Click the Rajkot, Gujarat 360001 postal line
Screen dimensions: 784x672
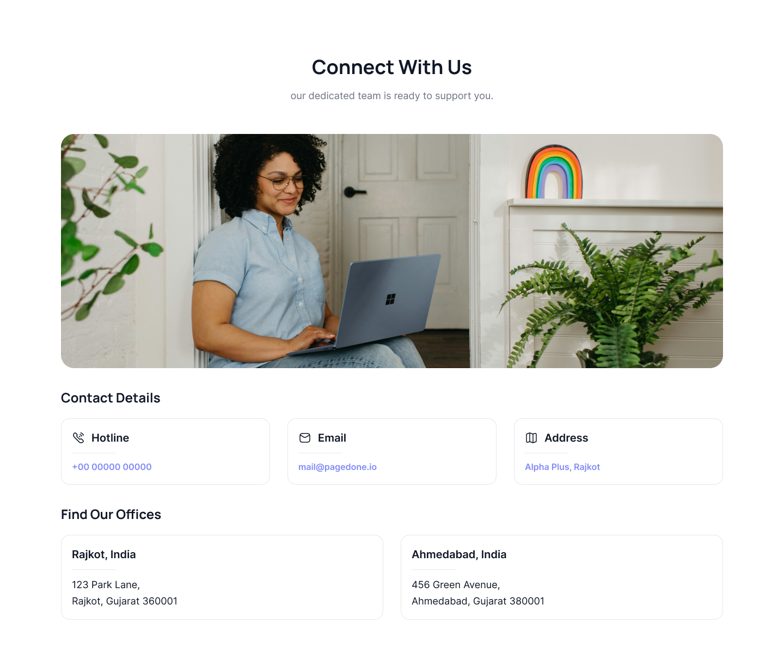pos(125,601)
